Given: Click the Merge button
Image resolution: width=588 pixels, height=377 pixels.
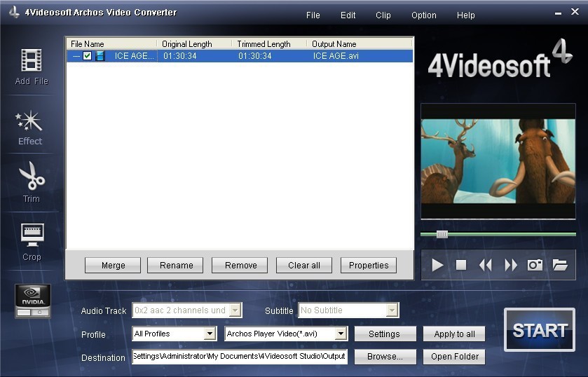Looking at the screenshot, I should (x=113, y=266).
